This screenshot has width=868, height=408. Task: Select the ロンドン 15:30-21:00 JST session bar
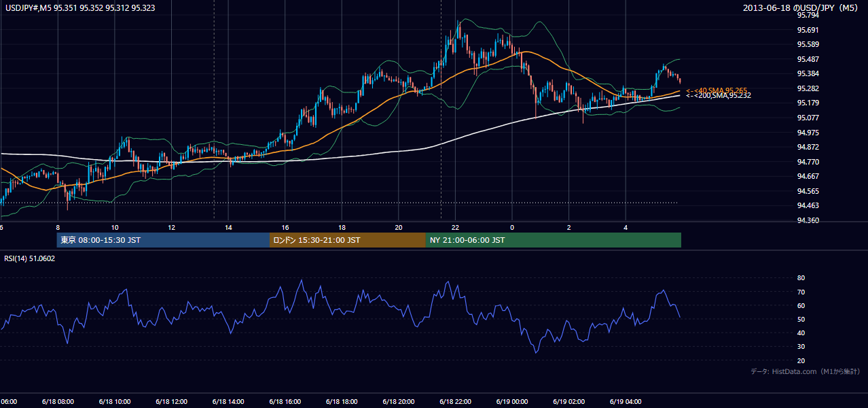[347, 240]
